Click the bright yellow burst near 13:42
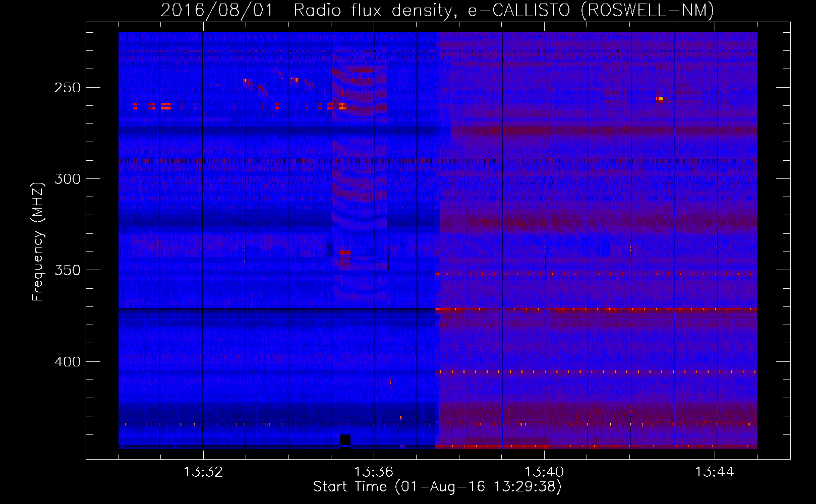 [661, 99]
